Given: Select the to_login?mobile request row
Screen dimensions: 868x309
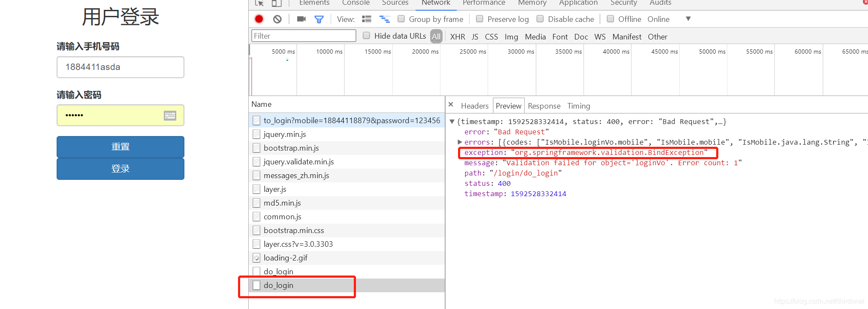Looking at the screenshot, I should (x=347, y=121).
